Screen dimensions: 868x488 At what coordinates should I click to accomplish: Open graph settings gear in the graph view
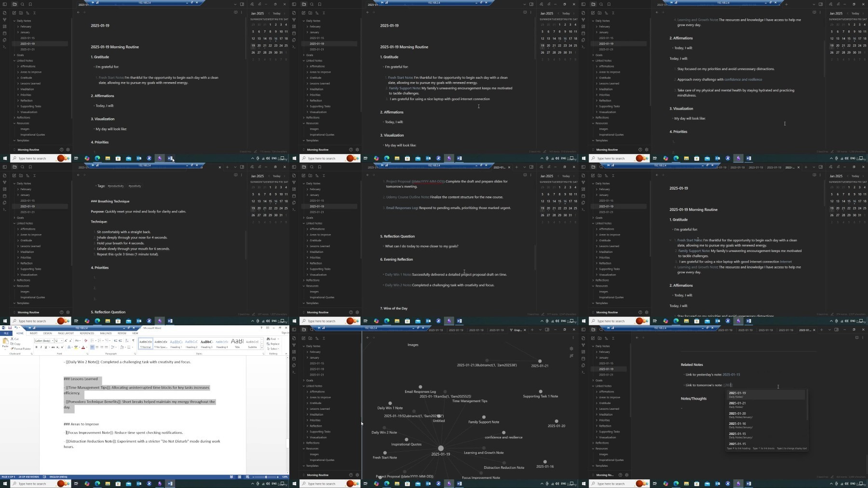[x=571, y=349]
